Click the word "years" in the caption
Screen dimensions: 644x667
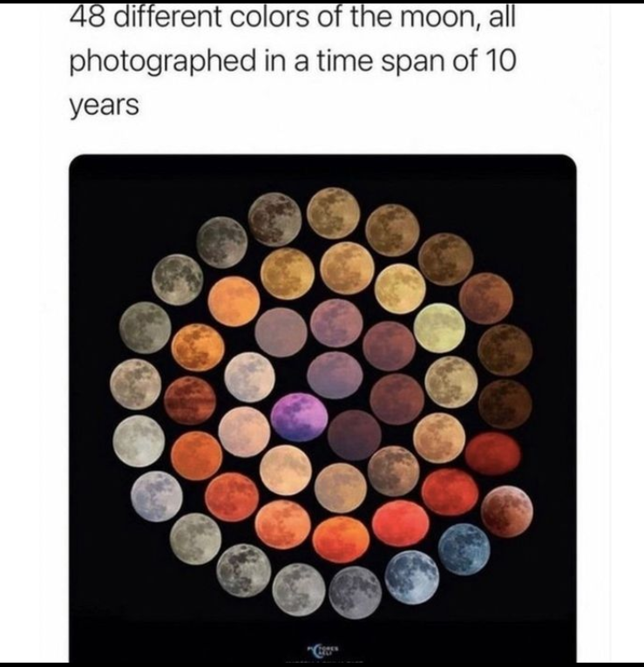click(105, 105)
